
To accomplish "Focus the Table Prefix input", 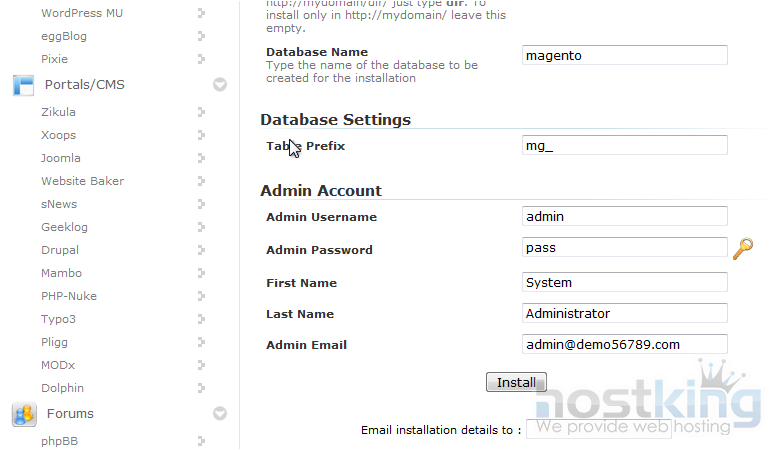I will (x=625, y=146).
